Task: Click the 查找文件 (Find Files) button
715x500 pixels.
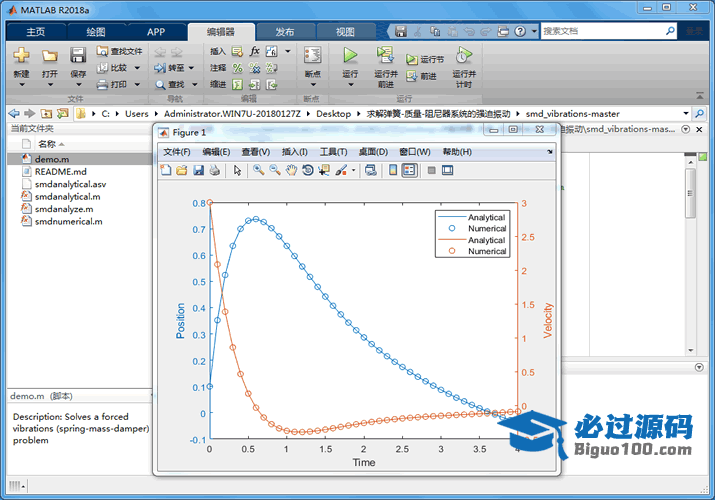Action: click(x=120, y=51)
